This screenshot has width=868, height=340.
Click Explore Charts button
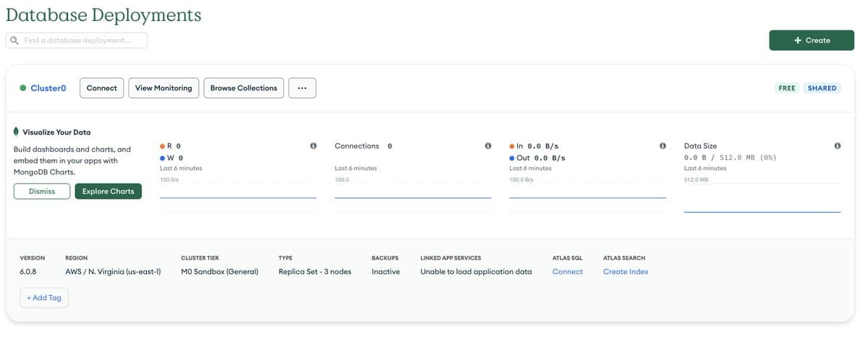(109, 192)
